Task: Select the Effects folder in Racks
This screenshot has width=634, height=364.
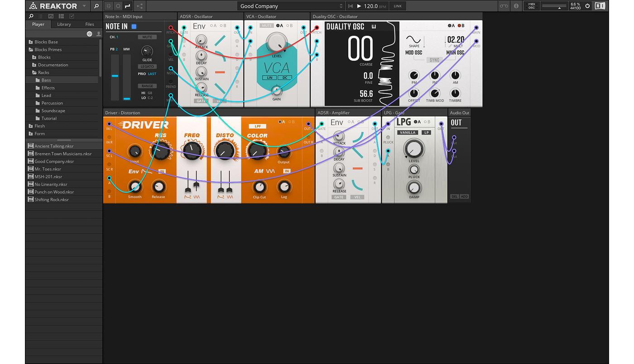Action: pyautogui.click(x=62, y=88)
